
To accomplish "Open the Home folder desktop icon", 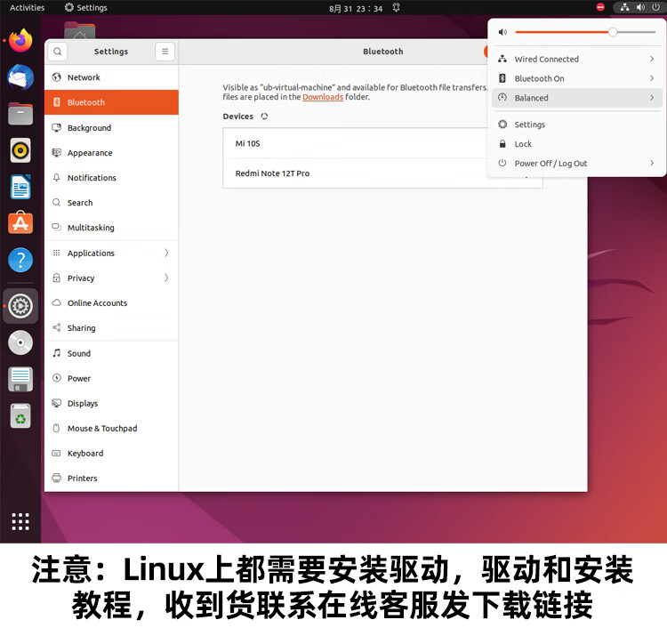I will (79, 29).
